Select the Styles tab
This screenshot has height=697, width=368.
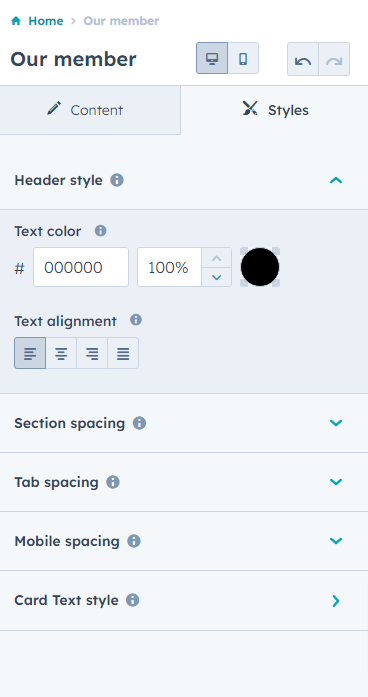(x=274, y=110)
